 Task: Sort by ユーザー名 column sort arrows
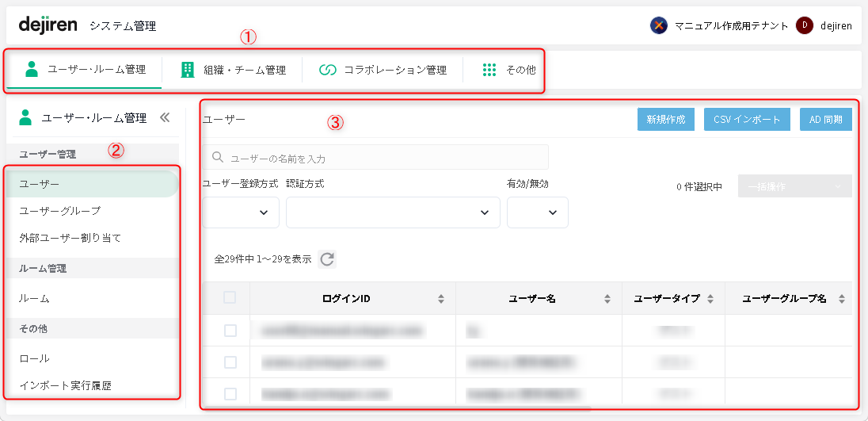(607, 299)
